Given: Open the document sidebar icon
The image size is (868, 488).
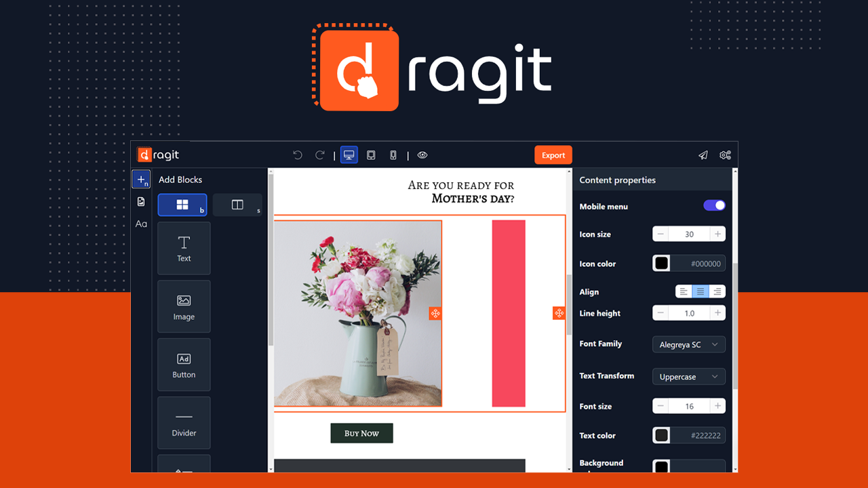Looking at the screenshot, I should [x=141, y=201].
